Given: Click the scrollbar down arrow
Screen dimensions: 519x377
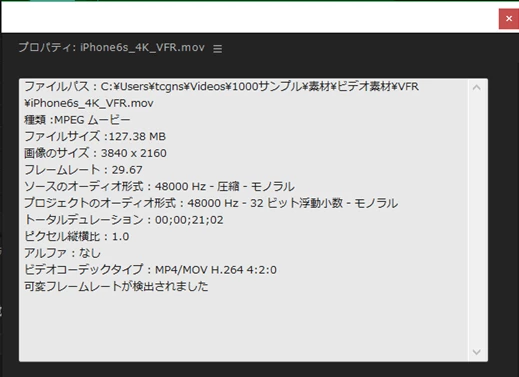Looking at the screenshot, I should pos(477,352).
